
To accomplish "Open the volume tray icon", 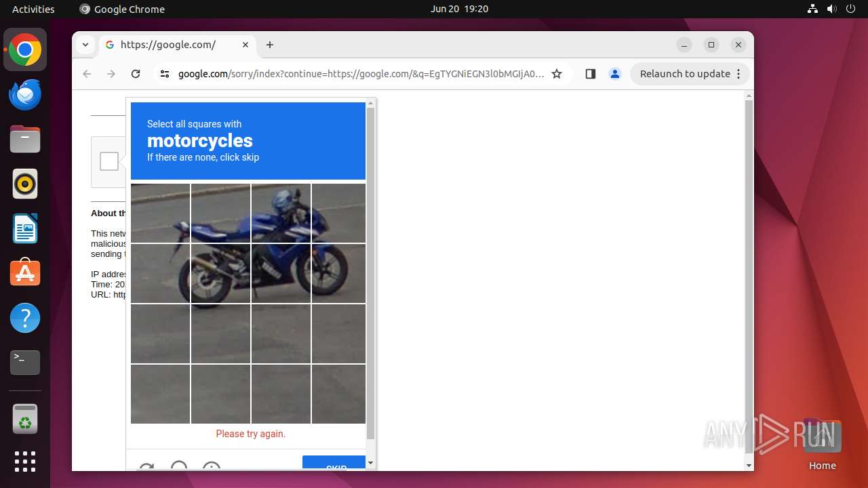I will pos(831,9).
